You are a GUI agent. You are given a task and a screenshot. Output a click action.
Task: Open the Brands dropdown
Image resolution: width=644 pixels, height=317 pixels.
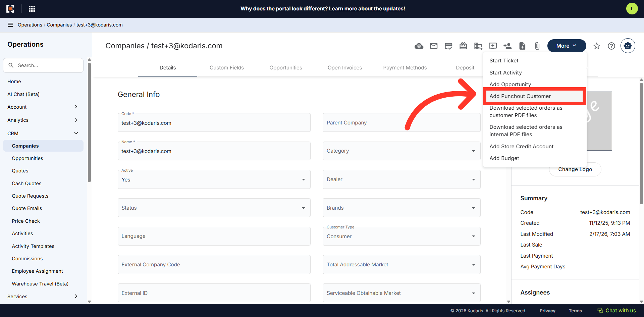coord(401,208)
